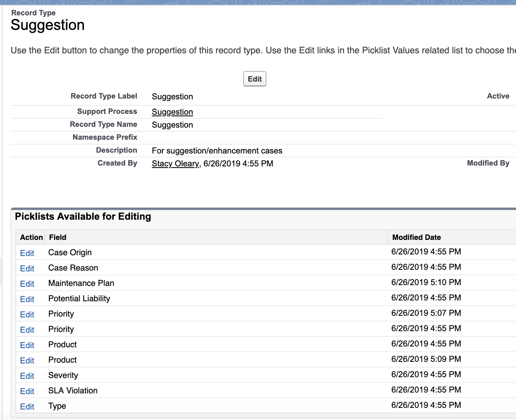Edit the first Product picklist entry

(x=27, y=345)
